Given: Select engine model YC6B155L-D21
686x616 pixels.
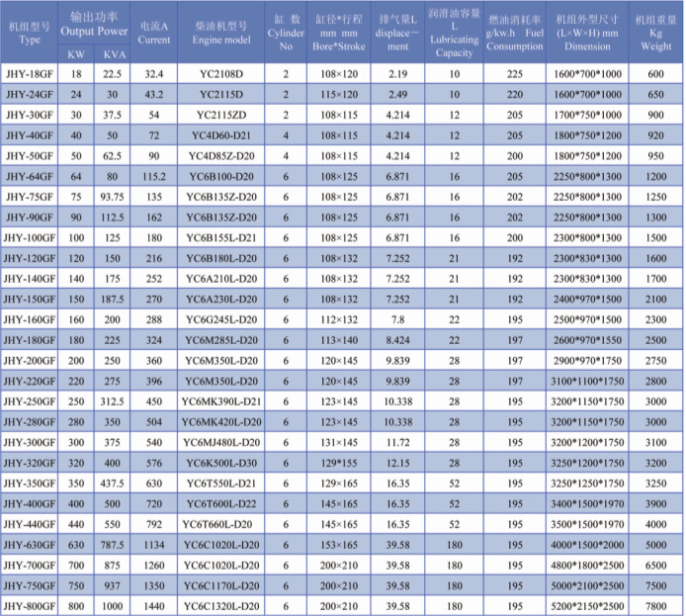Looking at the screenshot, I should point(221,238).
